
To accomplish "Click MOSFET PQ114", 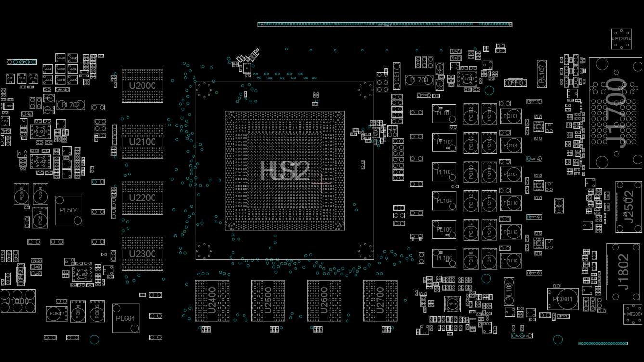I will [x=471, y=230].
